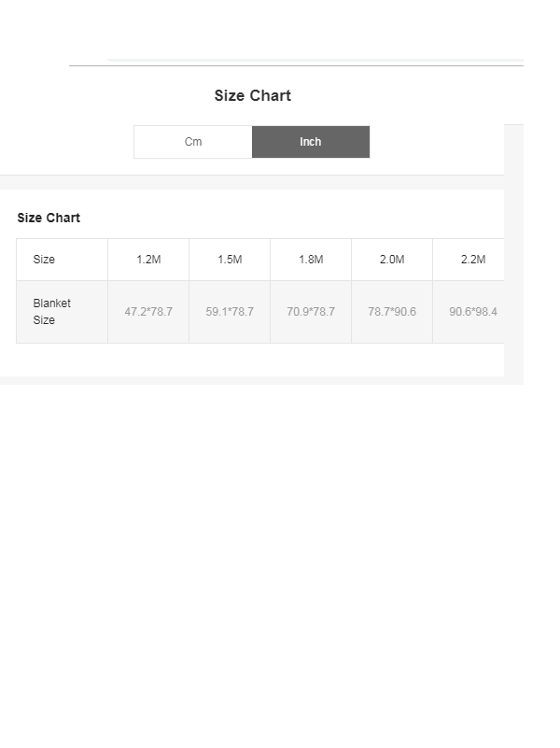Select the 90.6*98.4 blanket size value
Screen dimensions: 560x748
[x=473, y=312]
